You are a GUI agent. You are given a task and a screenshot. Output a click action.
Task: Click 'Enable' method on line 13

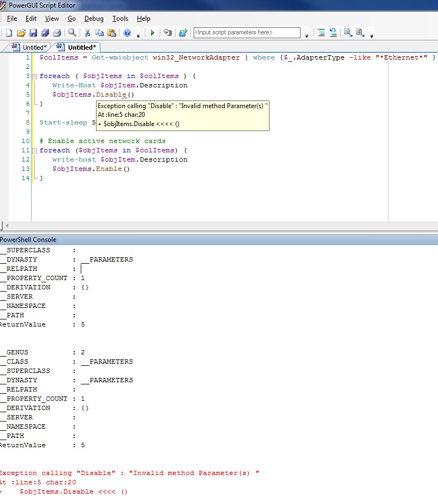(x=109, y=169)
